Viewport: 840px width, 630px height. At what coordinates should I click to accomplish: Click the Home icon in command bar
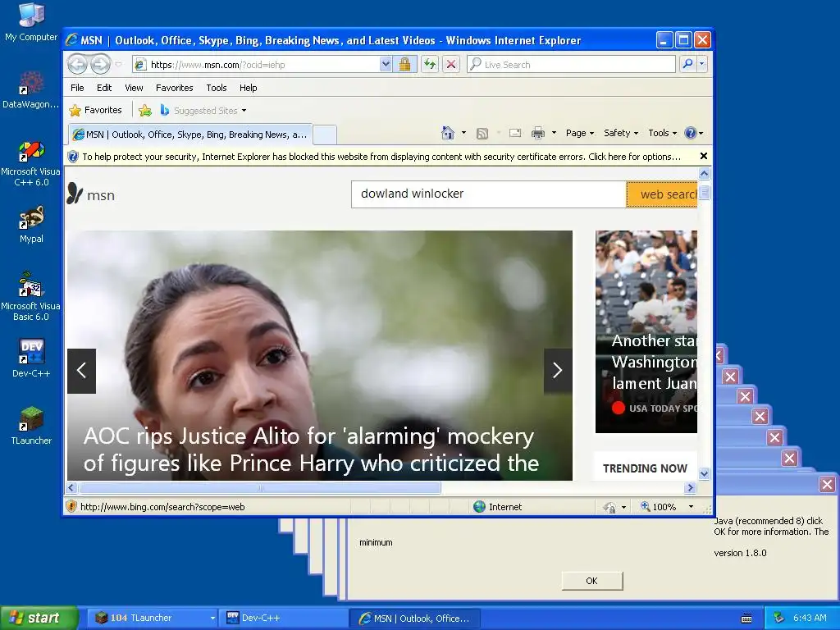(448, 133)
